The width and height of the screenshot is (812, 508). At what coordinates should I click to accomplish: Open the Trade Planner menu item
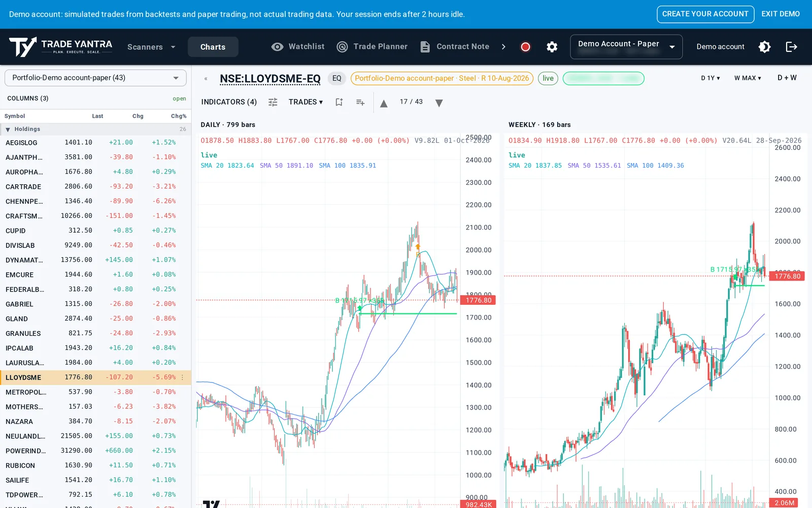click(381, 46)
